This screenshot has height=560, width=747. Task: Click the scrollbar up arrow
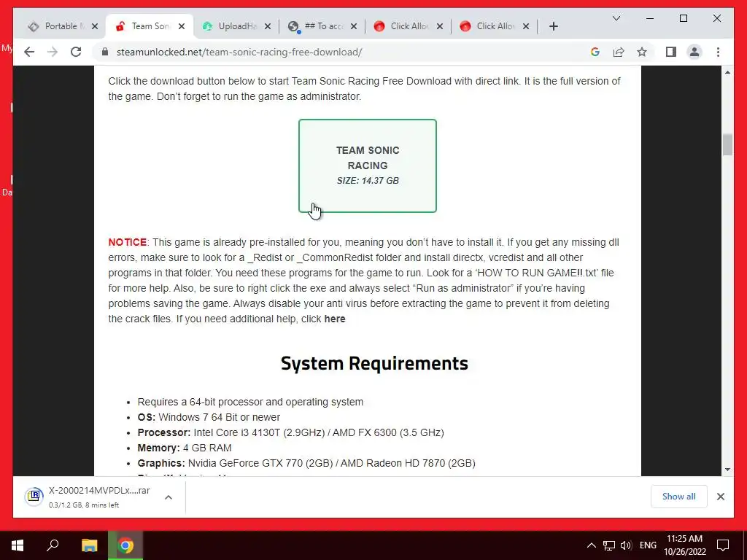click(x=727, y=72)
